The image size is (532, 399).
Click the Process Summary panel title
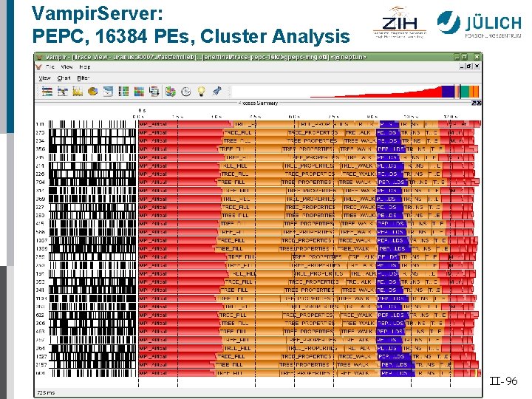pos(258,103)
